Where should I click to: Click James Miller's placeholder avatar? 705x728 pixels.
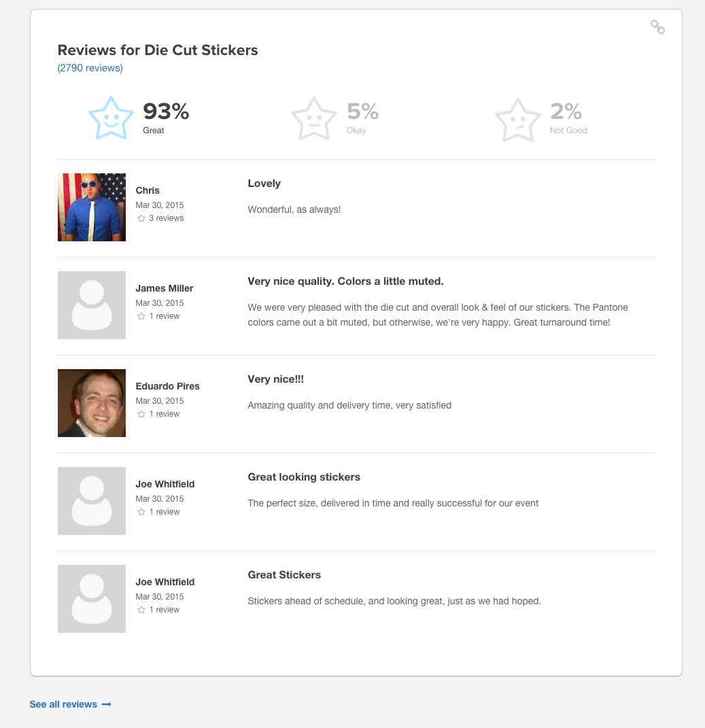pos(92,305)
